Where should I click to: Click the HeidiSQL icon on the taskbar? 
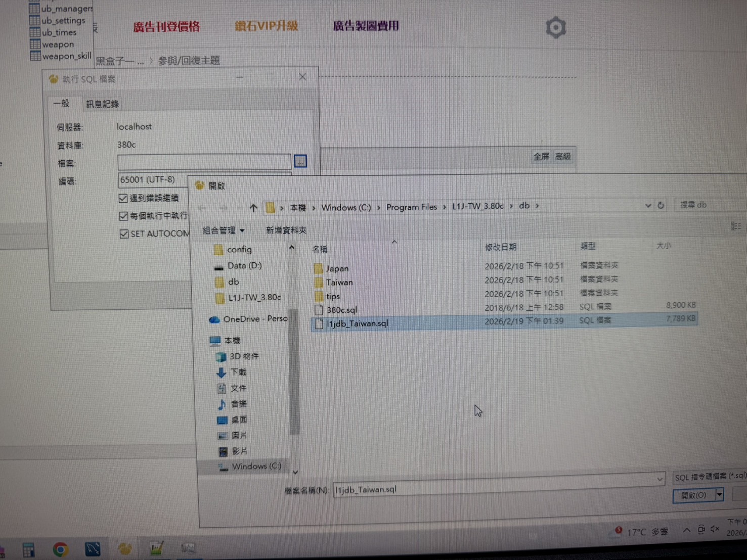coord(124,548)
